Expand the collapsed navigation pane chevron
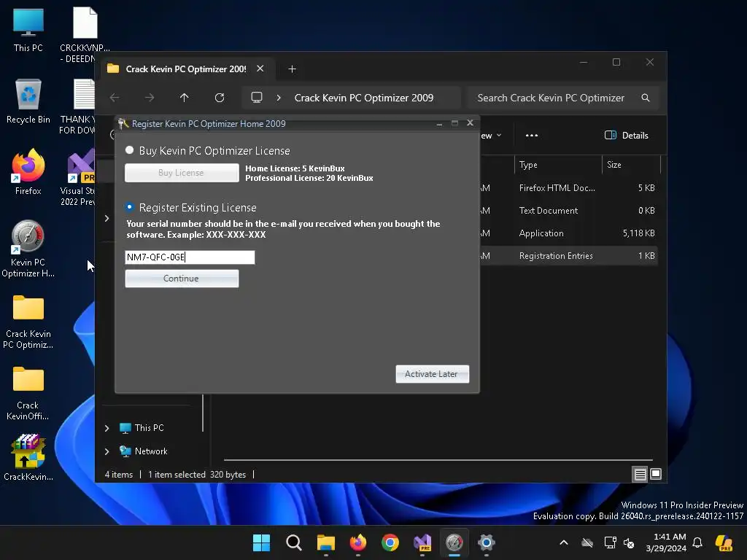Viewport: 747px width, 560px height. tap(107, 218)
